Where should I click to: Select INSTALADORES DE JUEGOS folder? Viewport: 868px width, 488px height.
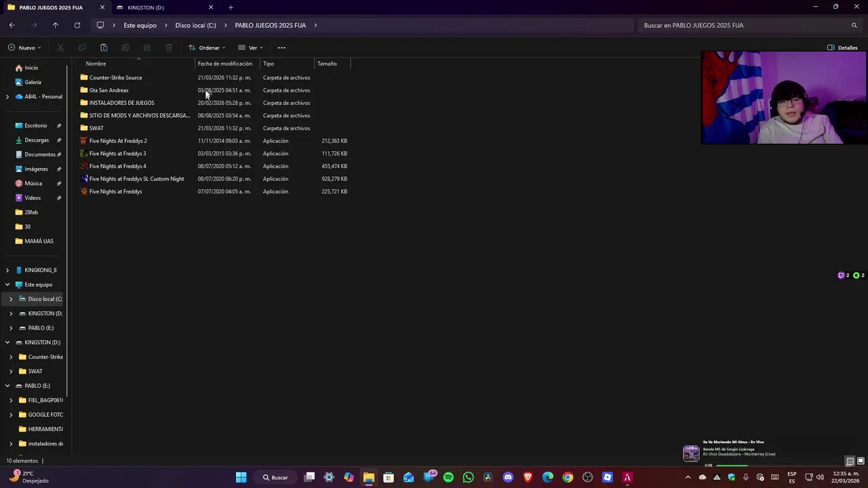[121, 103]
